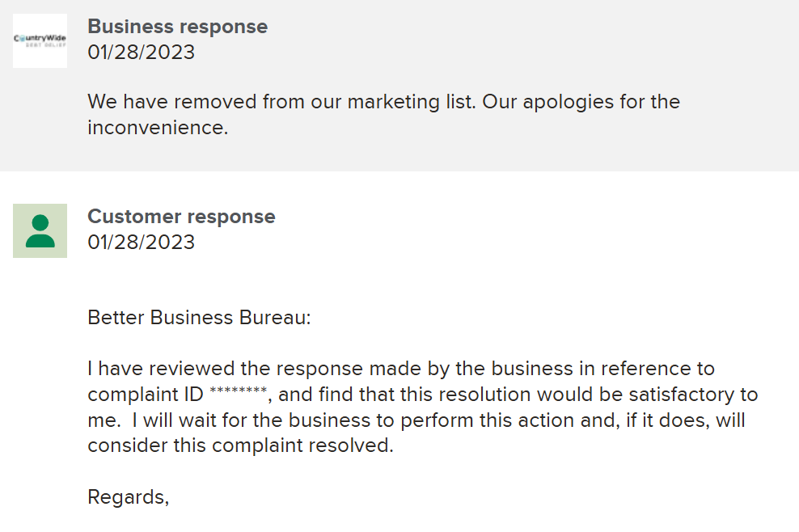799x532 pixels.
Task: Click the date under Business response
Action: 141,52
